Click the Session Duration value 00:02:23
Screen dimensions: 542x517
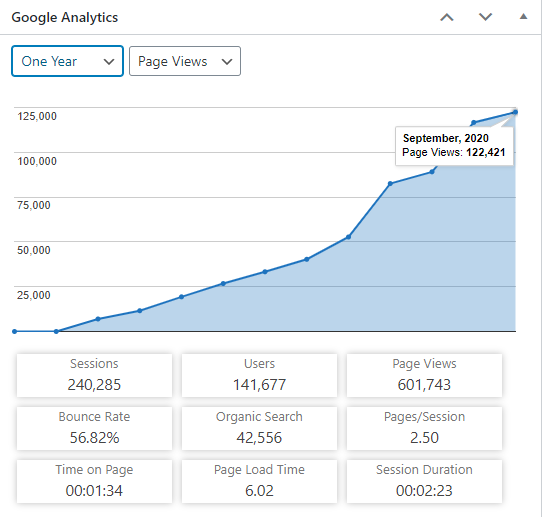[x=424, y=491]
